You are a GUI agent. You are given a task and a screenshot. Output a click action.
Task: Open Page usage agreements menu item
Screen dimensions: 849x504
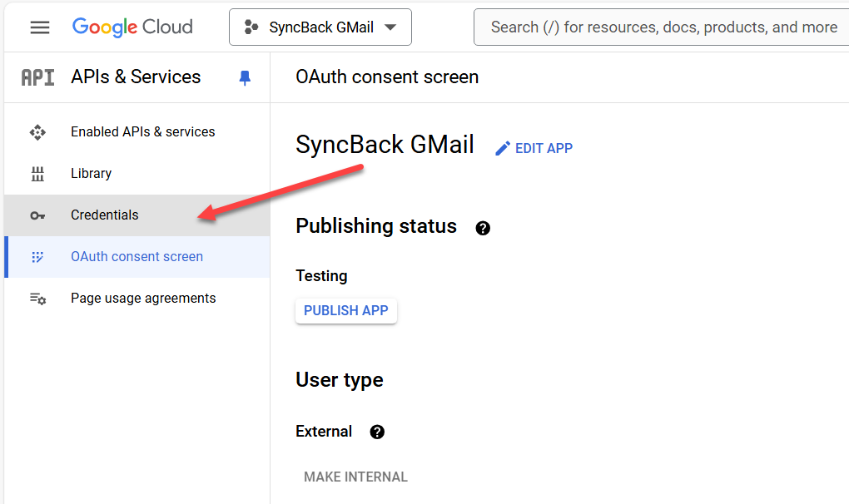tap(137, 299)
